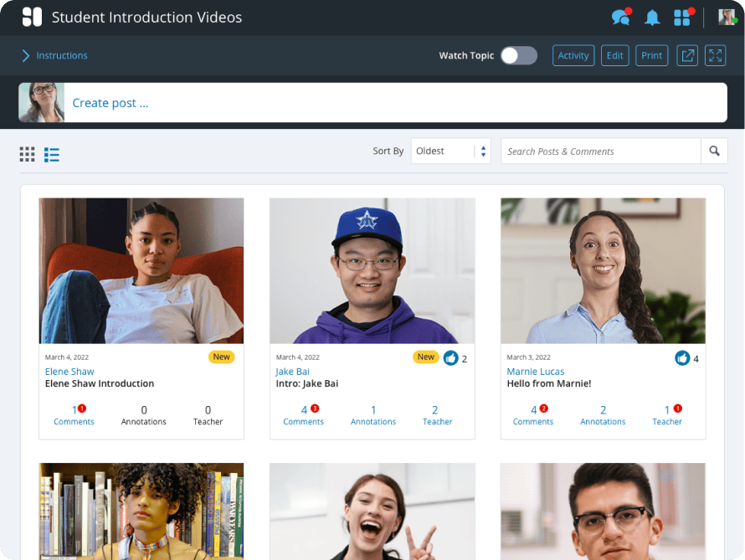Open the bookshelf video thumbnail
Screen dimensions: 745x560
click(141, 511)
